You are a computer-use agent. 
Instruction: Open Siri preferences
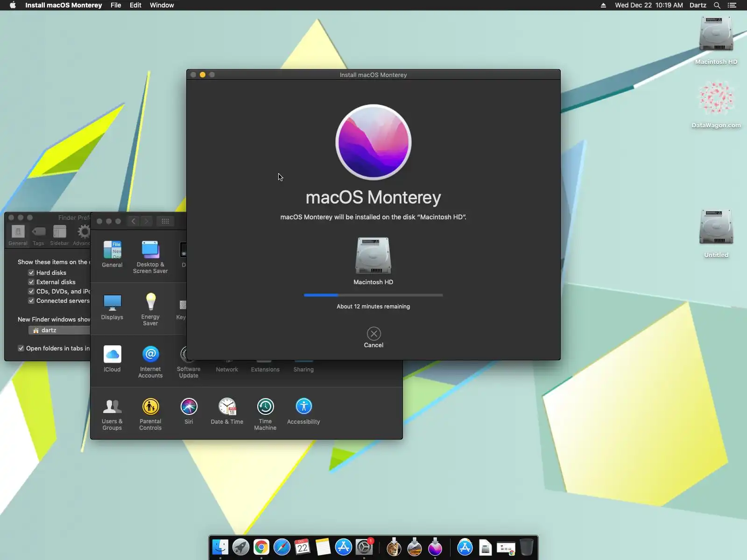pos(189,411)
